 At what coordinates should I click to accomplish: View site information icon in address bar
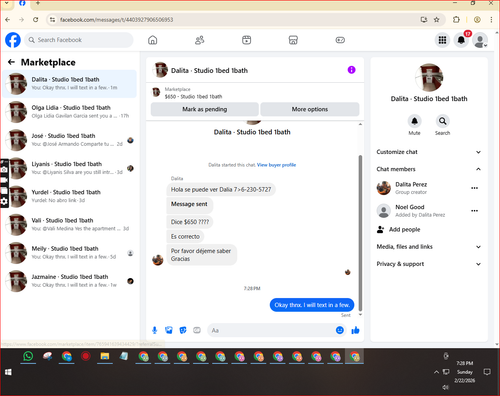click(53, 20)
